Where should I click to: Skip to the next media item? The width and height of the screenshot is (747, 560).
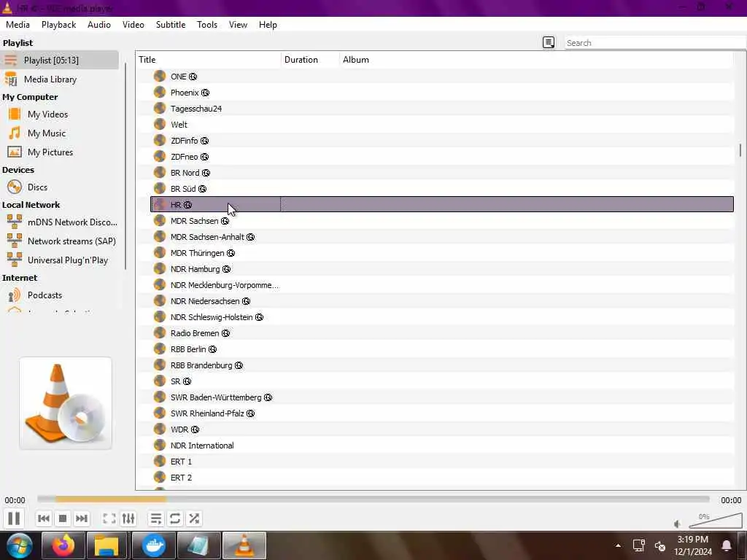point(82,518)
